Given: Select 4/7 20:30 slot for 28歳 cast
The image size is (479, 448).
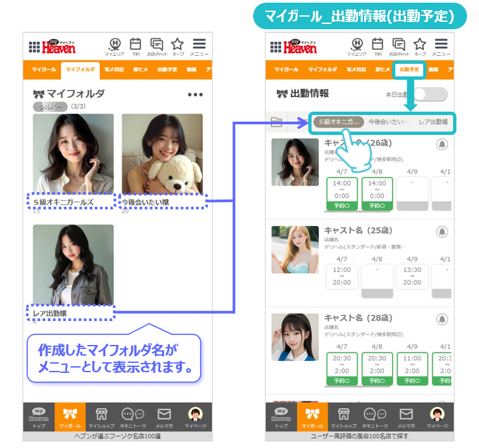Looking at the screenshot, I should pos(342,364).
